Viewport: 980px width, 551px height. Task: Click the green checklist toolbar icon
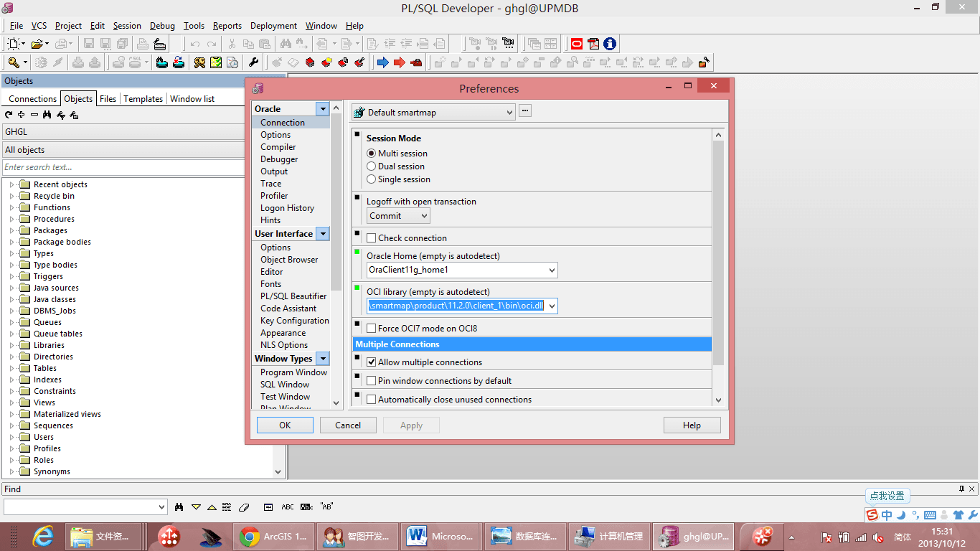pos(216,62)
